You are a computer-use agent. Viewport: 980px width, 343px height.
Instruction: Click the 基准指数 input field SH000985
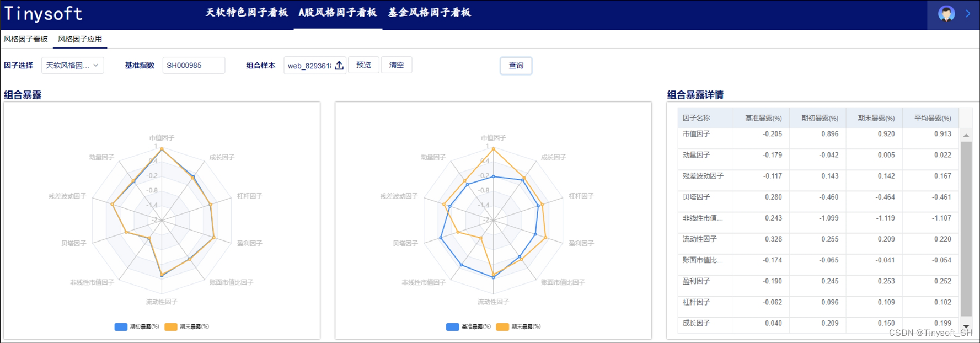(x=194, y=65)
